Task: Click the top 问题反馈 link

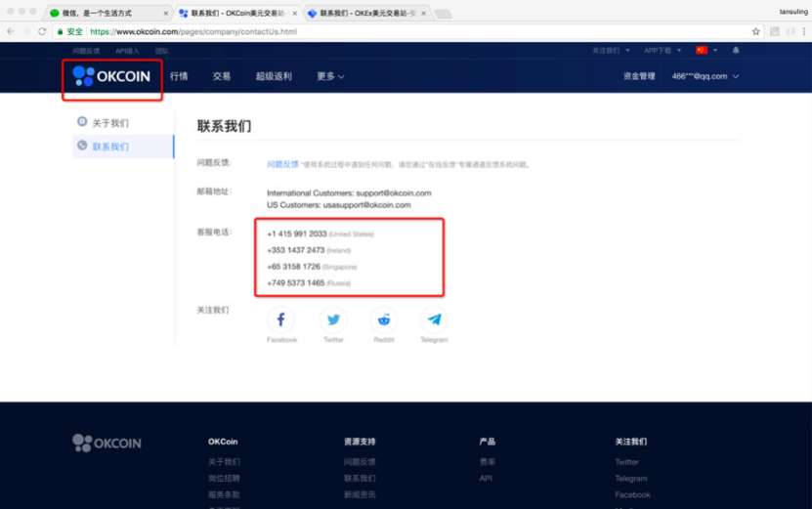Action: [x=86, y=51]
